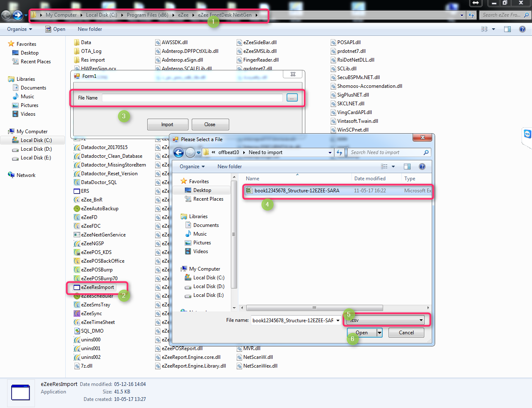
Task: Select SQL_DMO file
Action: click(x=89, y=331)
